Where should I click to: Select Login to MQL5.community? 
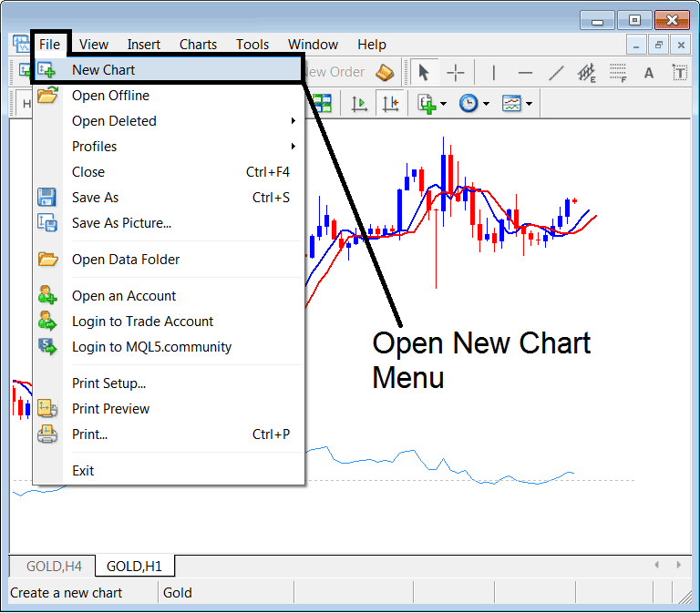point(169,347)
